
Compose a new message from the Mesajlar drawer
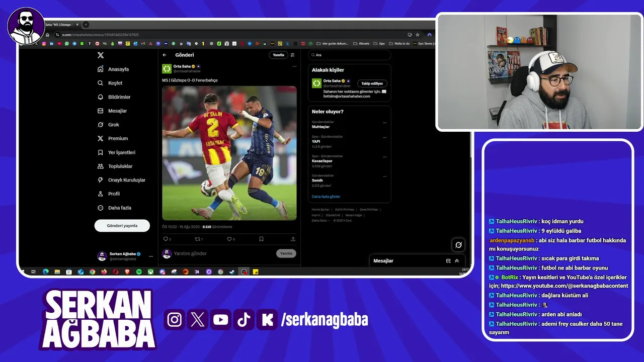pos(448,261)
